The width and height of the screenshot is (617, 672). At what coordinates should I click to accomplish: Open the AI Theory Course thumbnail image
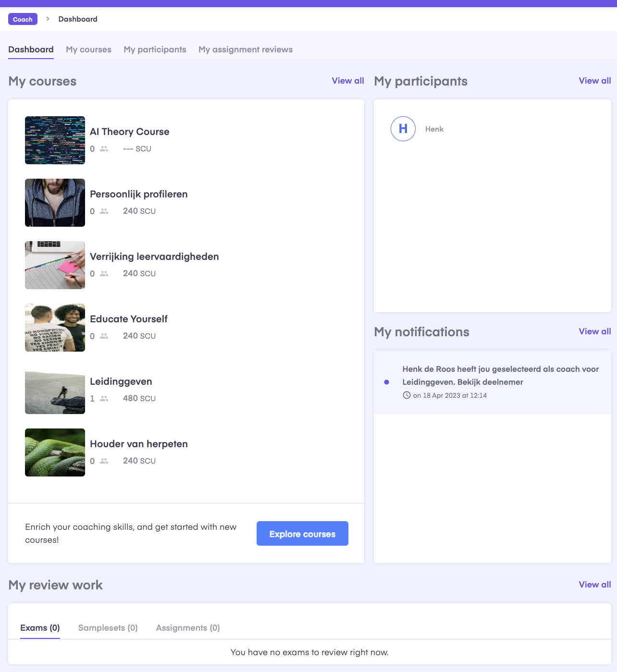click(55, 140)
